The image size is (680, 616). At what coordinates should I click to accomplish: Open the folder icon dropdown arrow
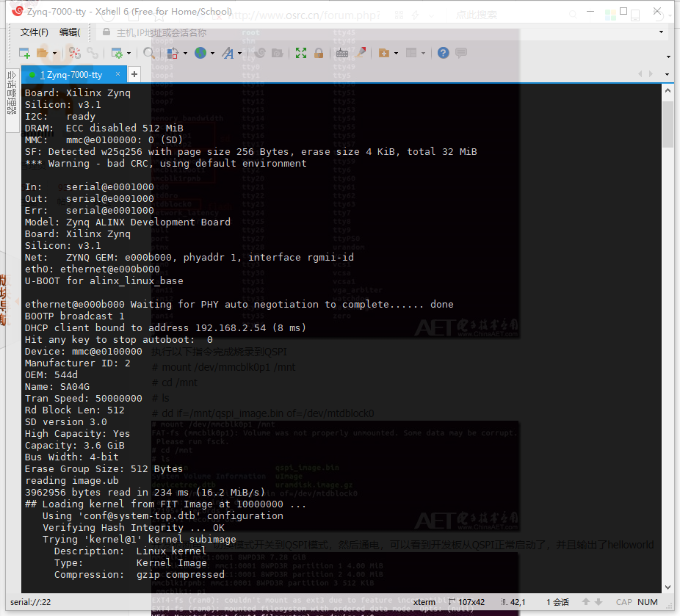point(56,53)
